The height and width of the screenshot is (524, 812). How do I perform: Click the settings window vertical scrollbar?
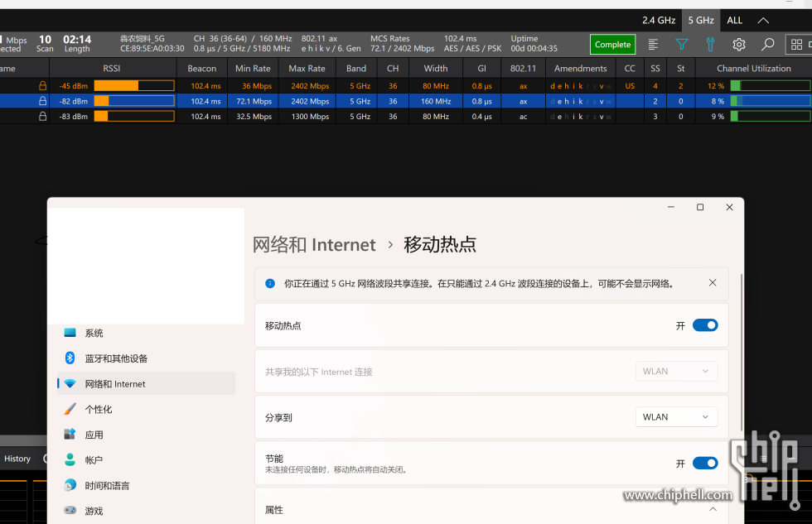(x=742, y=352)
